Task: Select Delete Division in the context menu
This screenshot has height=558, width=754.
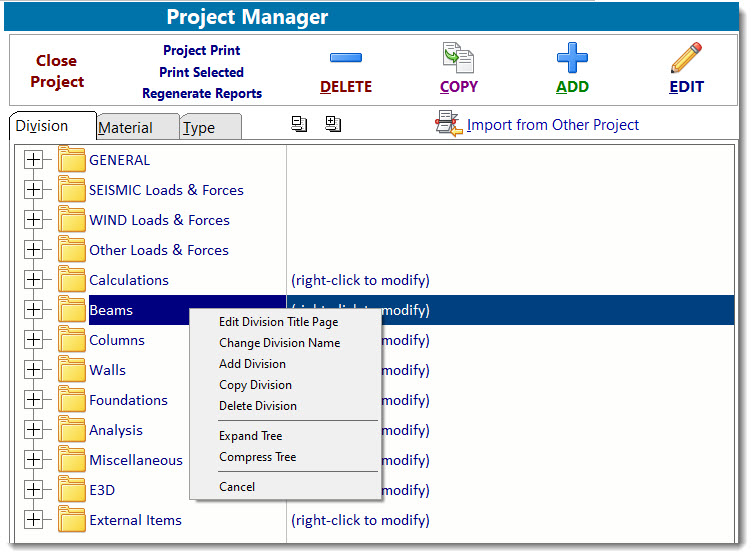Action: coord(258,406)
